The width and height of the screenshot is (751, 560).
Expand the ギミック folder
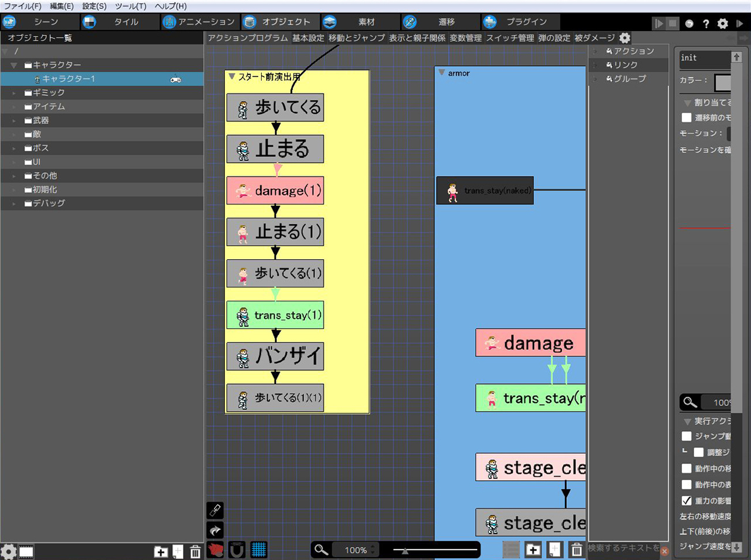click(x=14, y=93)
